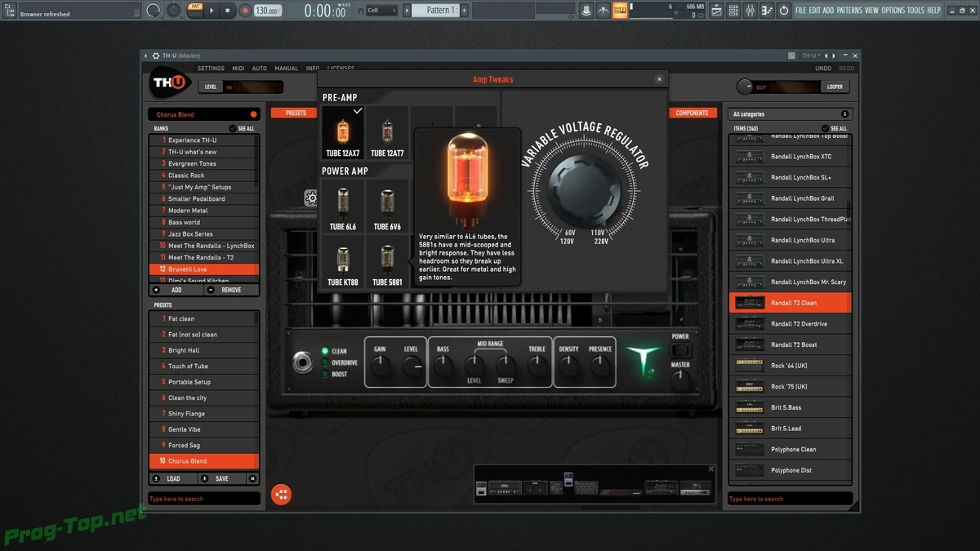
Task: Click the REMOVE bank button
Action: coord(231,290)
